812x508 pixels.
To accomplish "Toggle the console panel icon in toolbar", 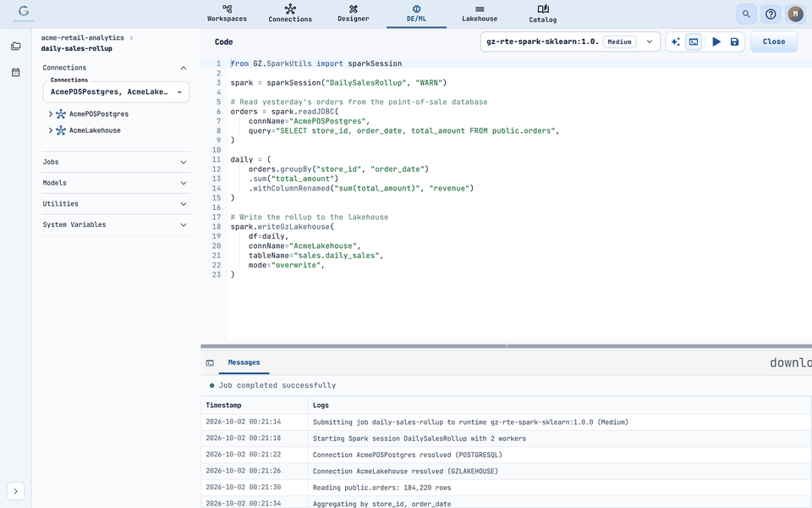I will 694,42.
